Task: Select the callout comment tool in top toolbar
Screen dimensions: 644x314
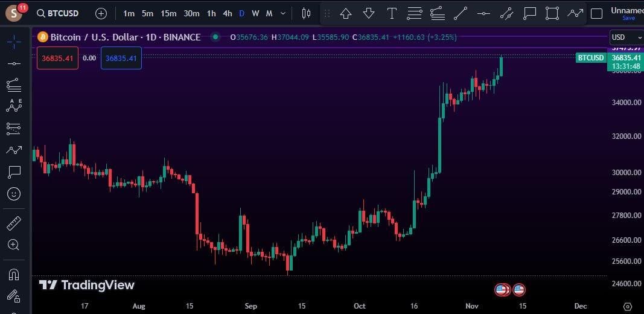Action: click(529, 13)
